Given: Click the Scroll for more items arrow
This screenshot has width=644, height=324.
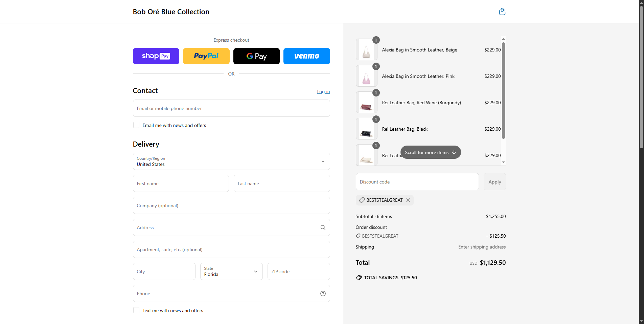Looking at the screenshot, I should pos(454,152).
